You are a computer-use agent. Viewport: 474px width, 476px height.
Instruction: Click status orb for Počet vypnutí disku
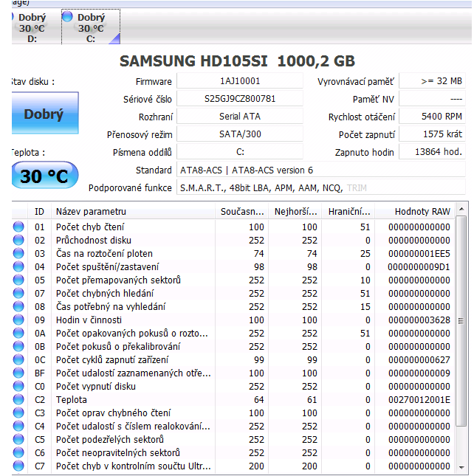pyautogui.click(x=18, y=386)
